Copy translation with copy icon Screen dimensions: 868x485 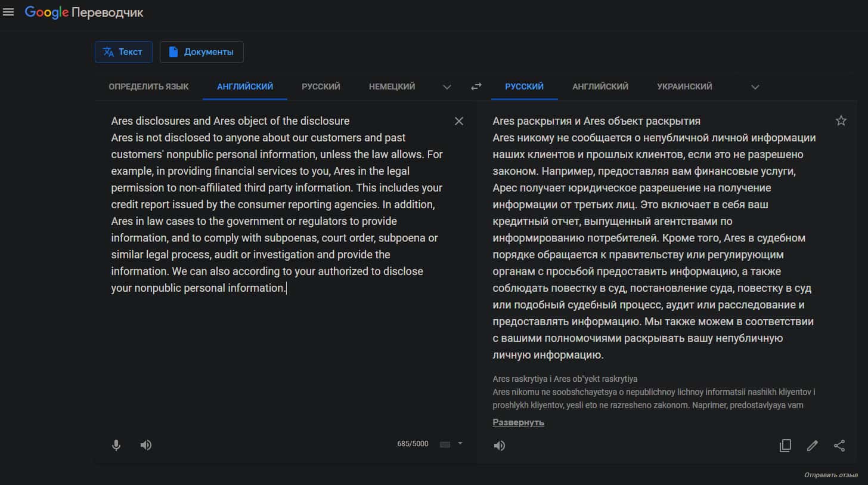pos(785,446)
